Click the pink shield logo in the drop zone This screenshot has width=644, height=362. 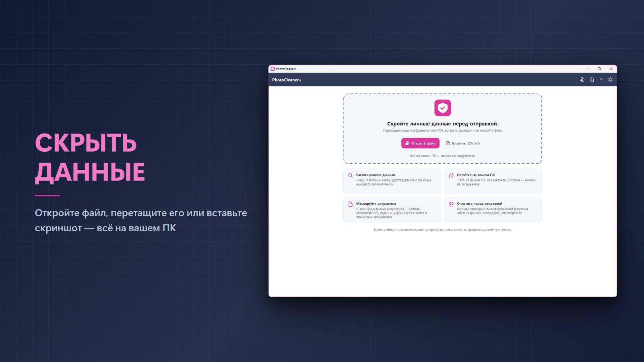(443, 108)
